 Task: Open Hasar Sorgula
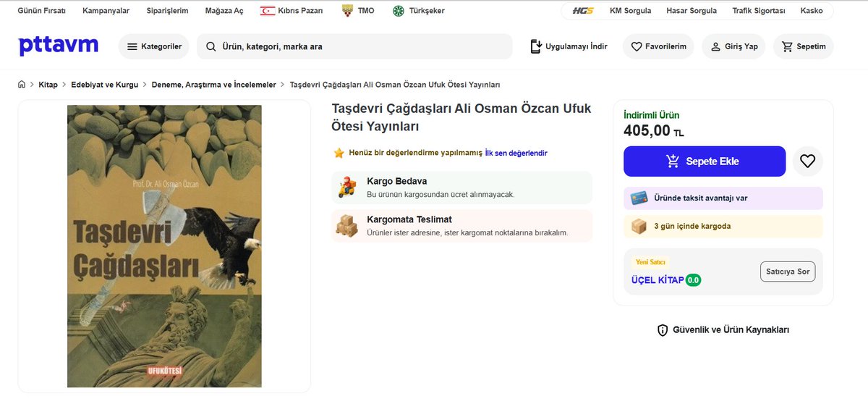pyautogui.click(x=692, y=11)
